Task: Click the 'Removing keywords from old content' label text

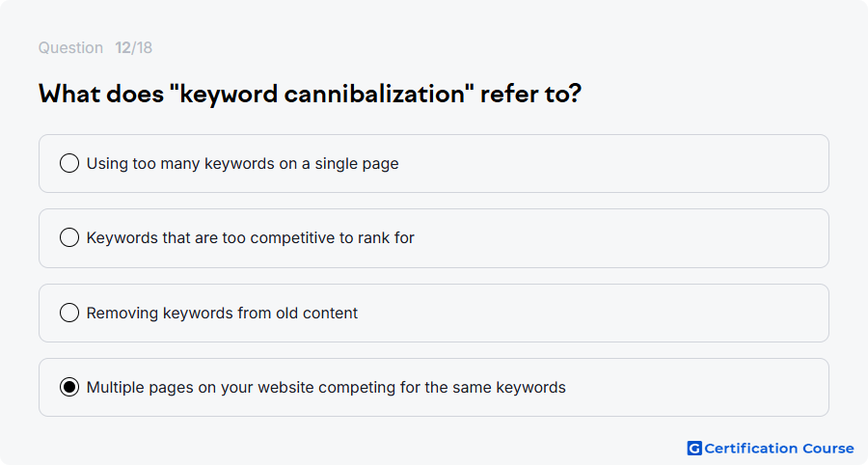Action: pos(222,314)
